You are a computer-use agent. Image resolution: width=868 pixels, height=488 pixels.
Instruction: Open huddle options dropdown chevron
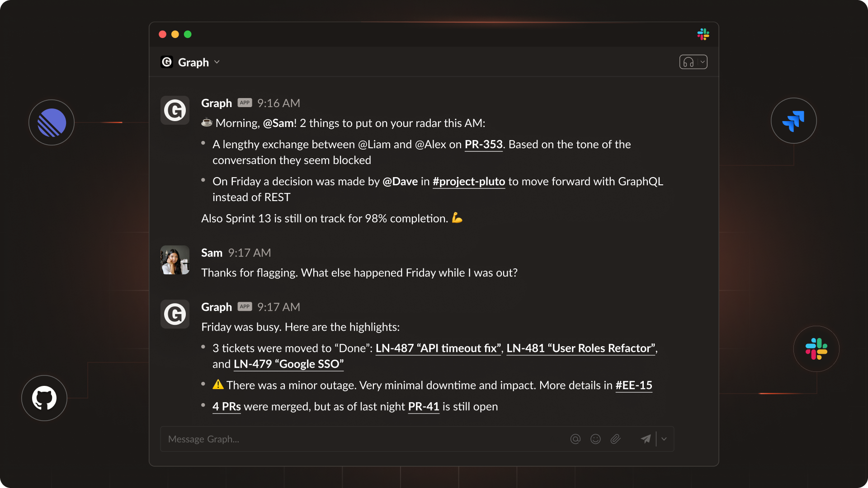coord(703,62)
